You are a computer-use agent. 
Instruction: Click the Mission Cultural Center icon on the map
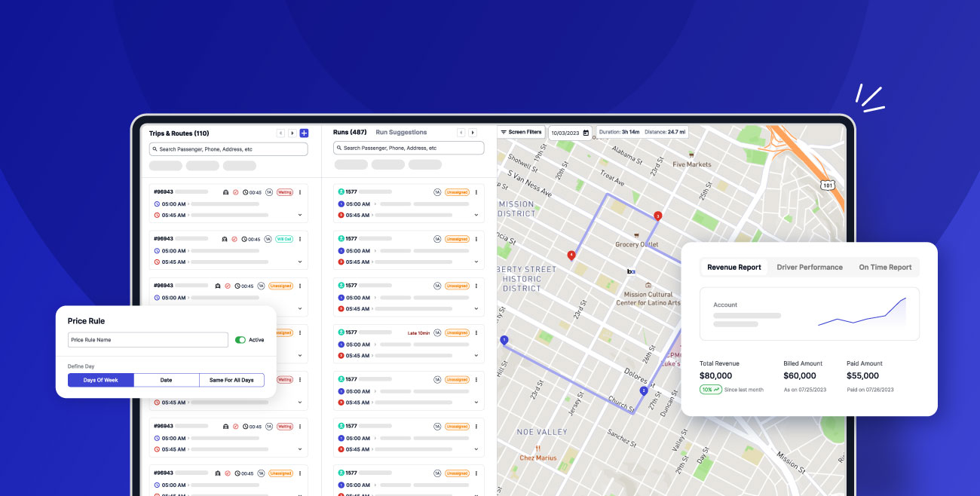click(648, 285)
